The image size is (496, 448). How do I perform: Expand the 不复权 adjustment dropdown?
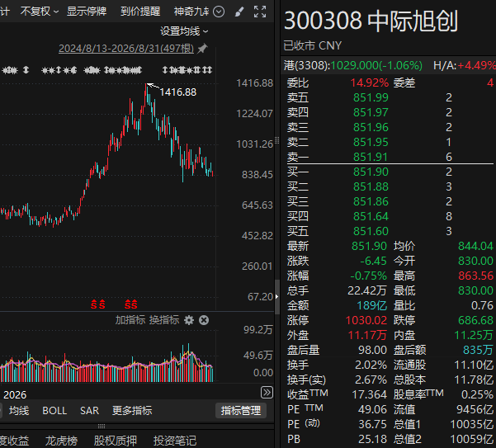[x=40, y=12]
